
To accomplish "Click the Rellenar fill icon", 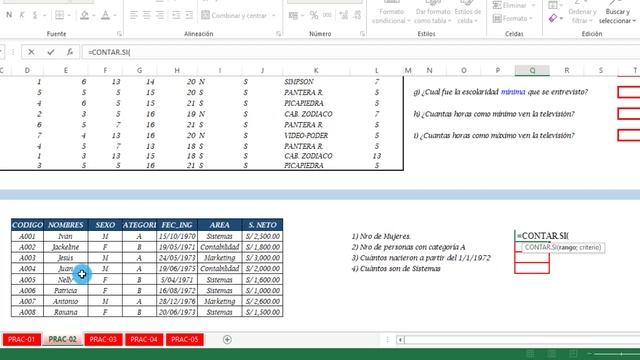I will click(x=553, y=5).
